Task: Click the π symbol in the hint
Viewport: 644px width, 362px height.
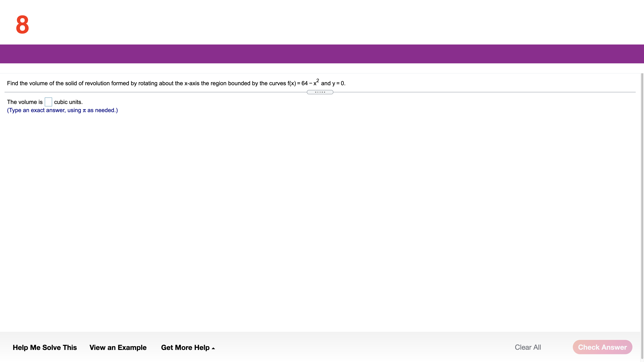Action: pyautogui.click(x=84, y=110)
